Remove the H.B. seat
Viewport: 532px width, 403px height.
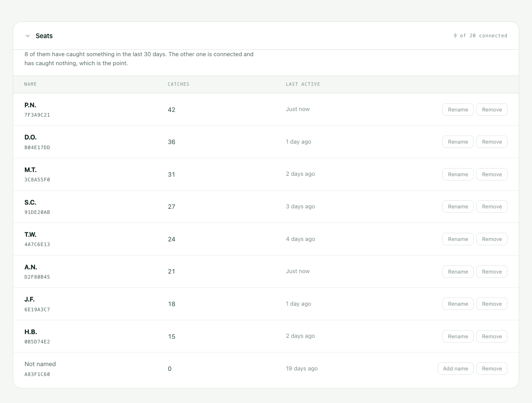point(492,337)
